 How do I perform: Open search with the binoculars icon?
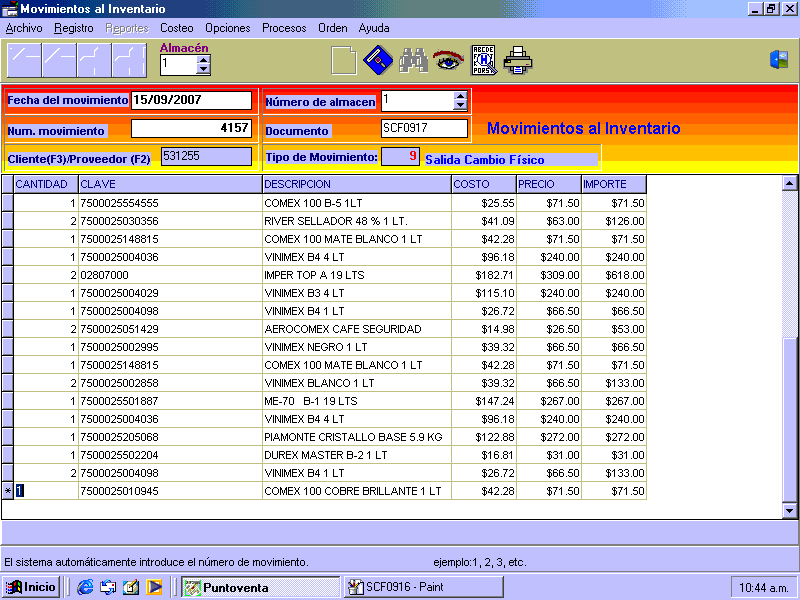[413, 61]
